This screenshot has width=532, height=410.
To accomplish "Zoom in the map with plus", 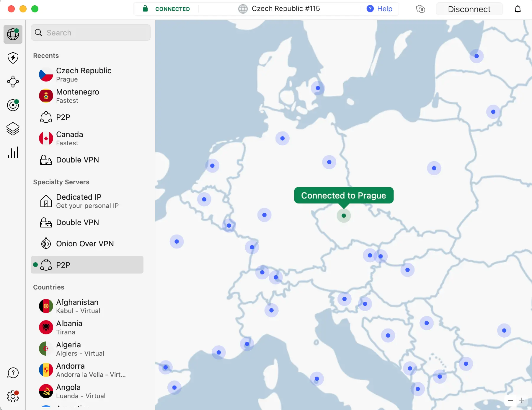I will [x=522, y=400].
